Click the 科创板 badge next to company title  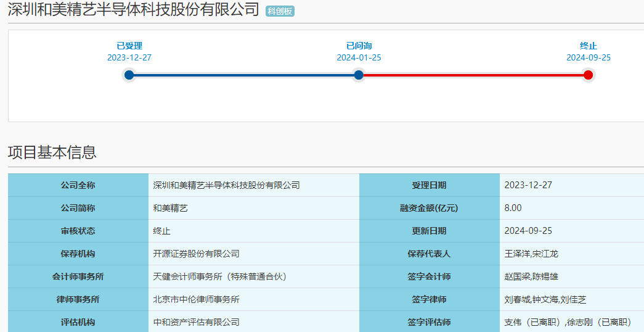(x=280, y=11)
